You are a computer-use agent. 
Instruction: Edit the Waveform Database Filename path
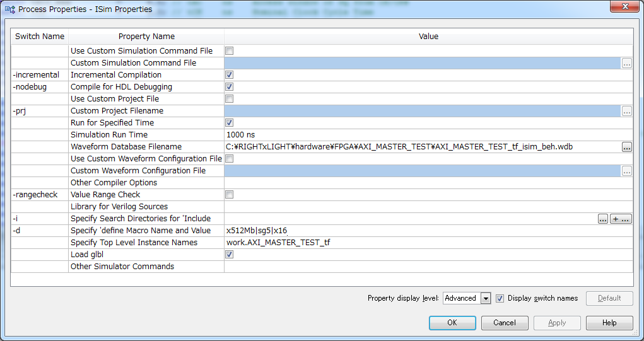tap(422, 147)
